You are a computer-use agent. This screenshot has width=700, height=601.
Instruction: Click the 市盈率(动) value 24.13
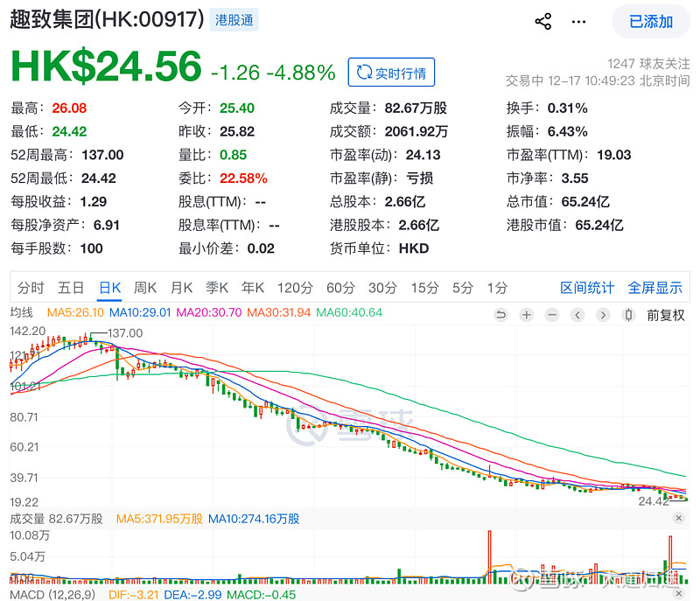point(423,155)
